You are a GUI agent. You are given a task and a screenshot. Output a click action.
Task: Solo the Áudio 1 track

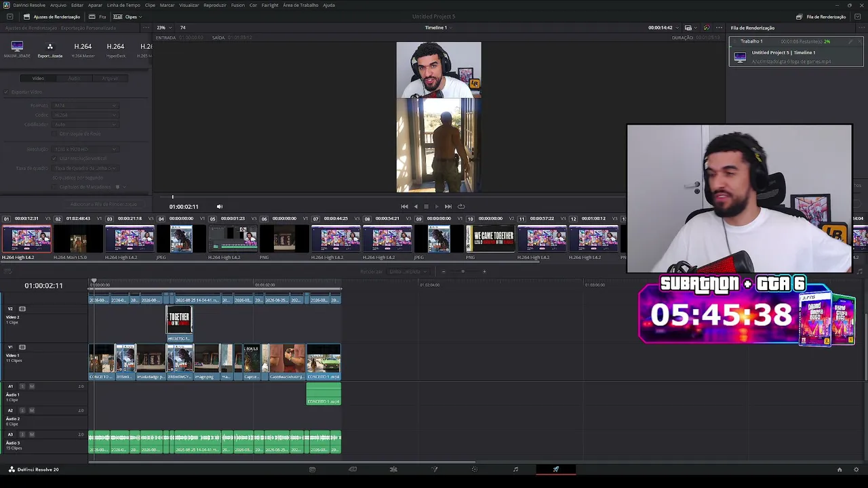(22, 386)
